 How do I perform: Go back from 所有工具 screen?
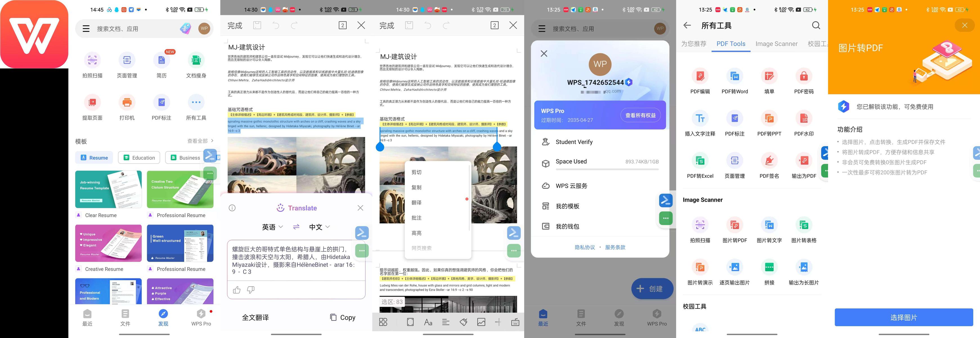pyautogui.click(x=687, y=26)
